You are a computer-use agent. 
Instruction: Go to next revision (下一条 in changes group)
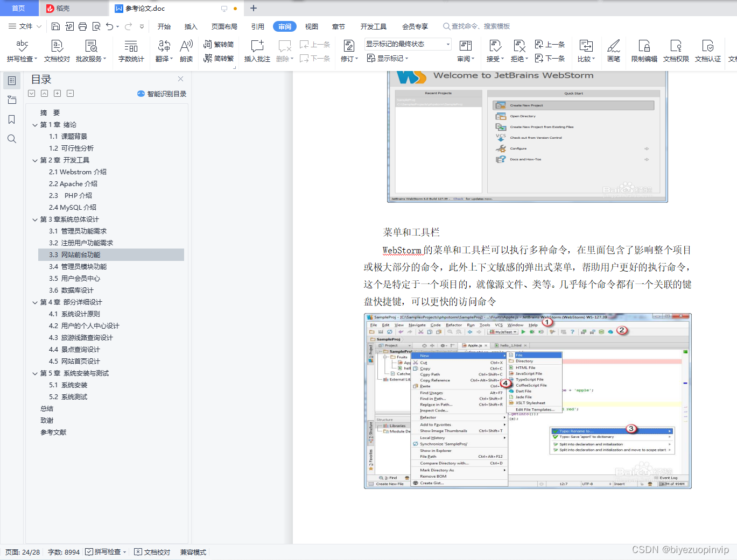[x=550, y=58]
